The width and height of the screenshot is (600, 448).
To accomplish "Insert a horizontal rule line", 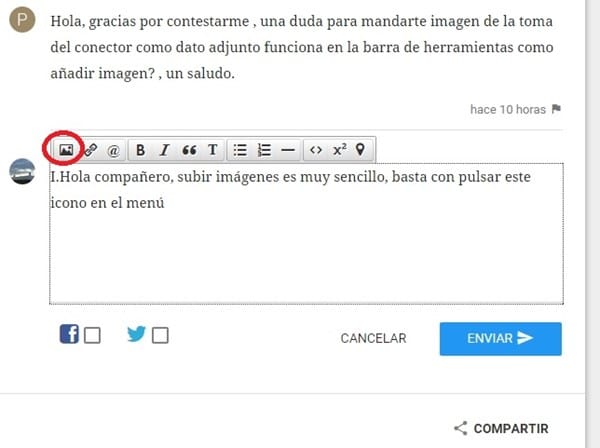I will (288, 150).
